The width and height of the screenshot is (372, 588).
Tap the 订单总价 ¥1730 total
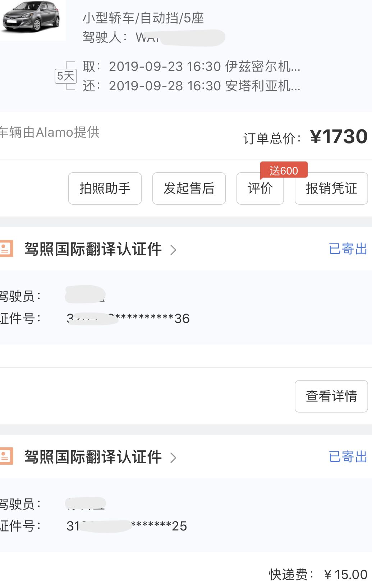click(x=306, y=137)
